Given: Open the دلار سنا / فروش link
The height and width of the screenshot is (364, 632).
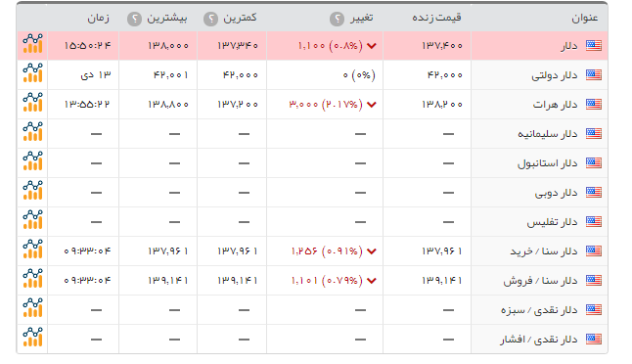Looking at the screenshot, I should (x=540, y=281).
